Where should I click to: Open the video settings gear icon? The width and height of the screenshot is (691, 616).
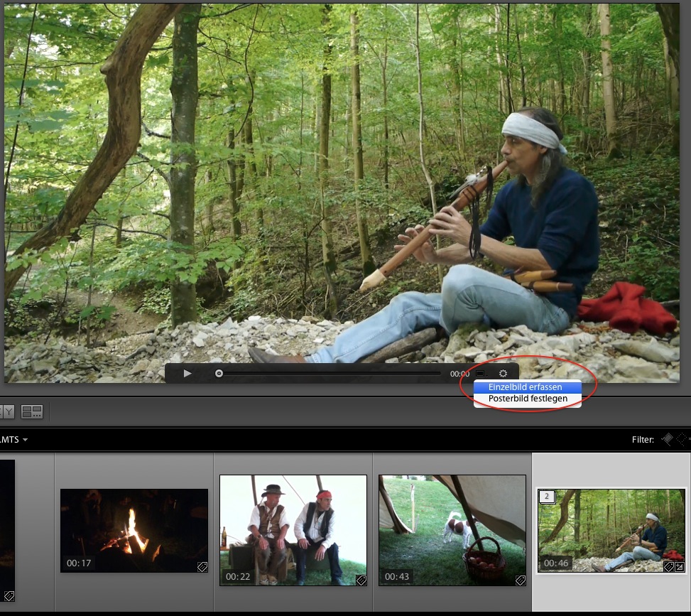(504, 373)
